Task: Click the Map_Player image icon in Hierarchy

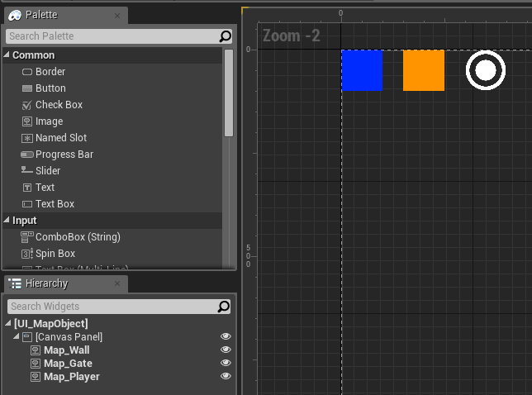Action: [36, 377]
